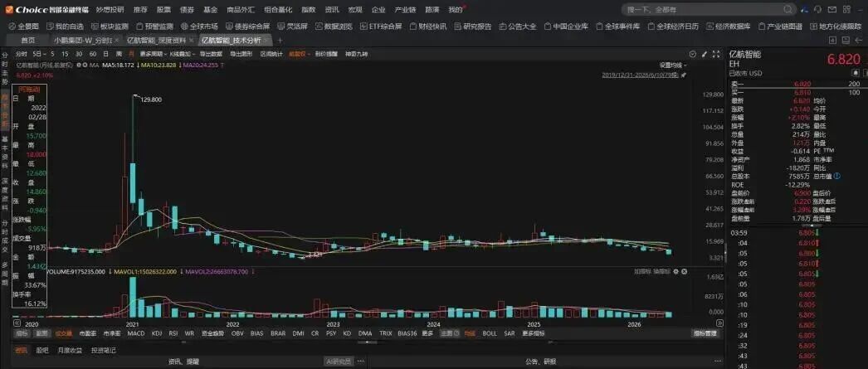Open 到价提醒 price alert button
868x369 pixels.
[x=327, y=54]
